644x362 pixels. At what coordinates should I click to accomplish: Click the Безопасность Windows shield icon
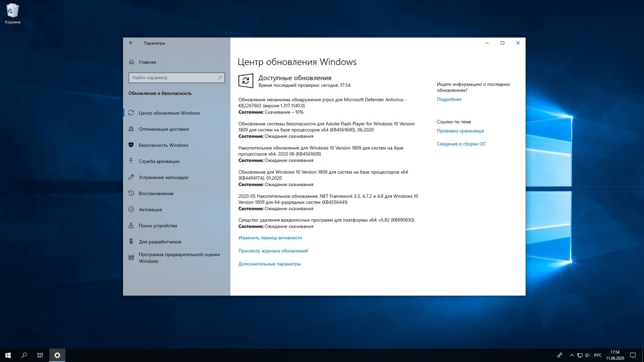coord(131,145)
